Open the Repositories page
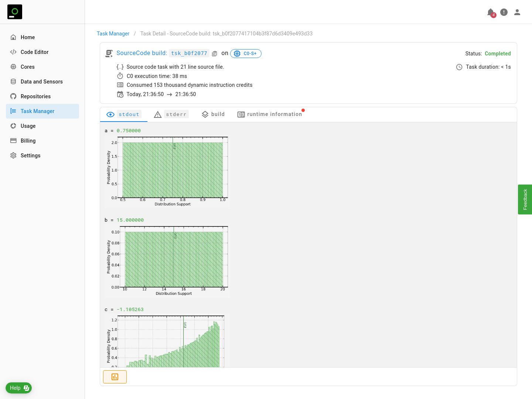532x399 pixels. (x=35, y=96)
